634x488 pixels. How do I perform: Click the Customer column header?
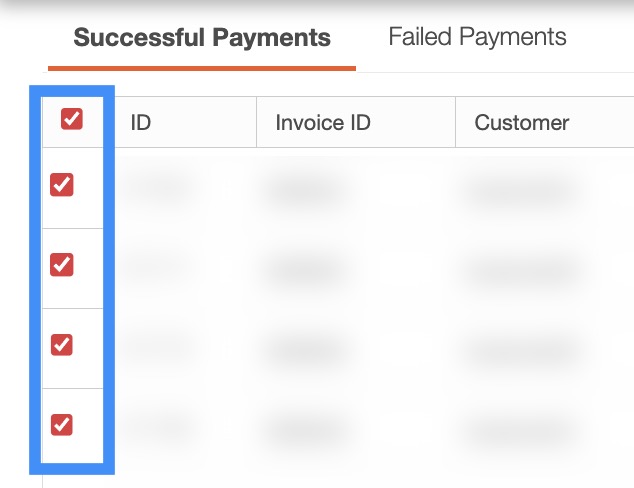[522, 123]
